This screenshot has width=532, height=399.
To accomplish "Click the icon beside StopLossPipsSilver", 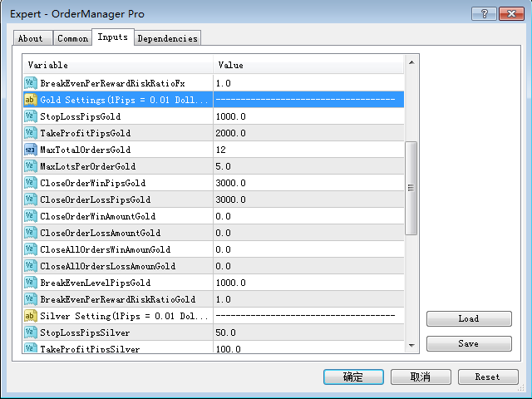I will point(31,332).
